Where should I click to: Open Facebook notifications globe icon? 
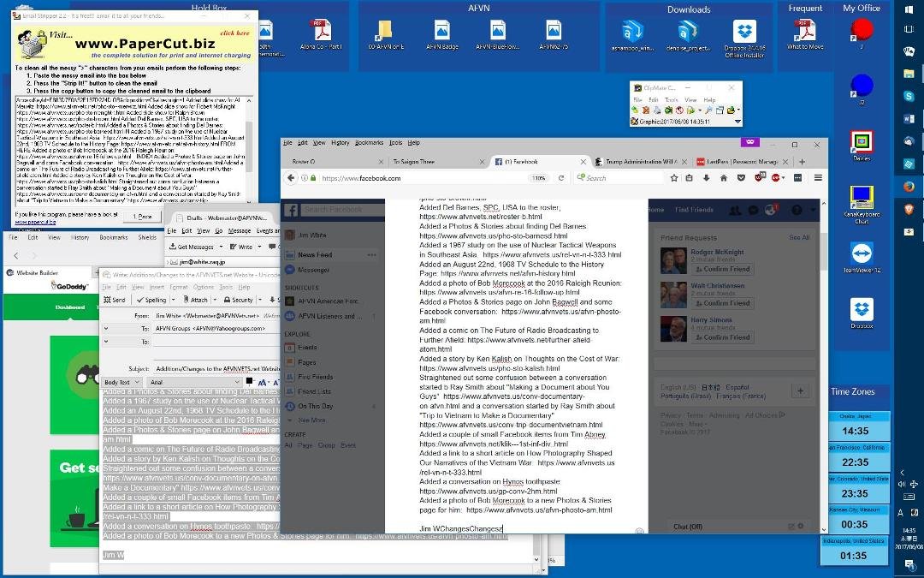pos(770,210)
